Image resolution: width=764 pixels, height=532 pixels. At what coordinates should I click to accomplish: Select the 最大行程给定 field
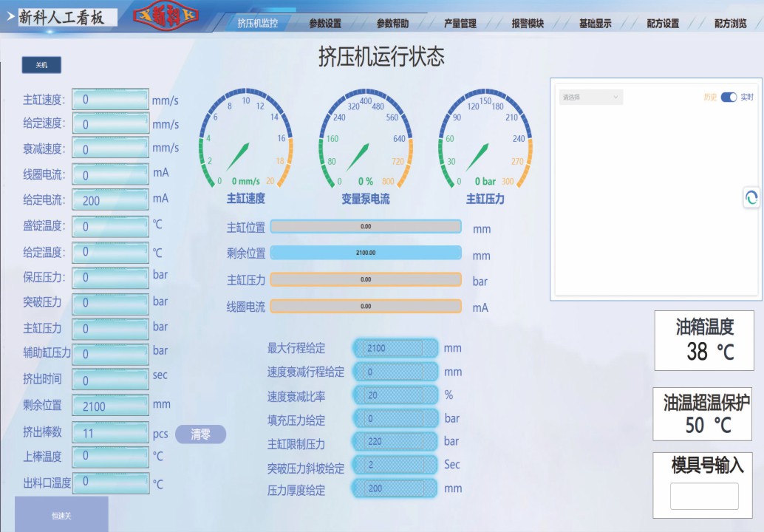tap(395, 348)
